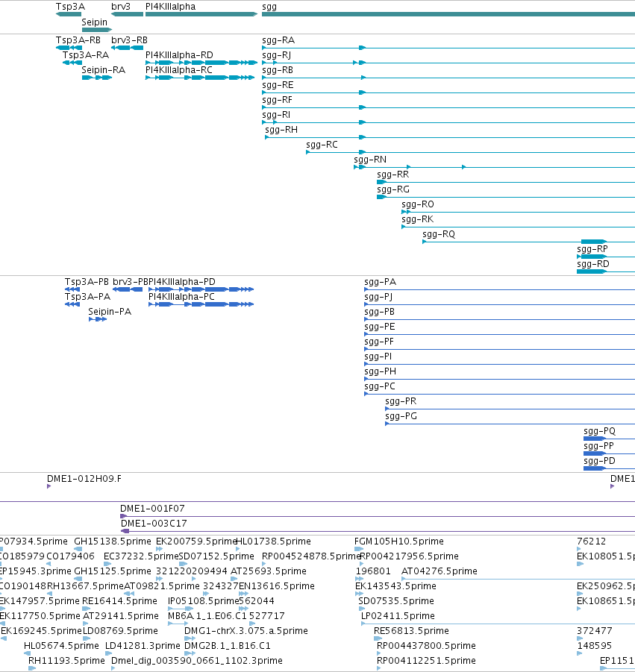This screenshot has height=672, width=635.
Task: Click the Dmel_dig_003590_0661_1102.3prime label
Action: pos(197,661)
